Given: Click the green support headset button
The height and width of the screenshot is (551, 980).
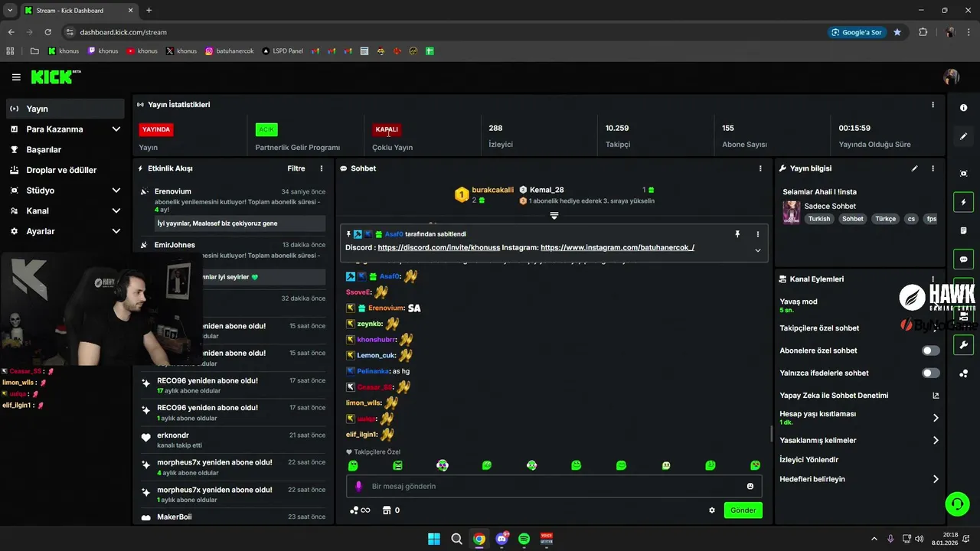Looking at the screenshot, I should click(957, 504).
